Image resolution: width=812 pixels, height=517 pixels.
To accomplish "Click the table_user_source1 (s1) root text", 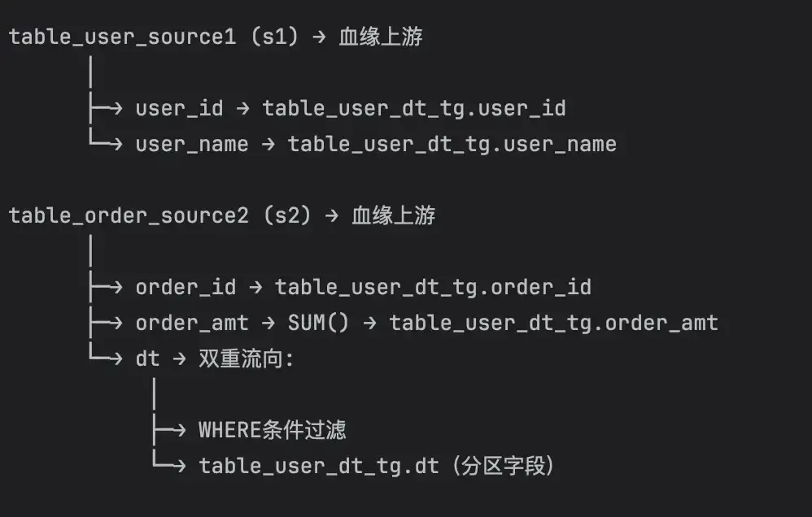I will click(x=154, y=37).
